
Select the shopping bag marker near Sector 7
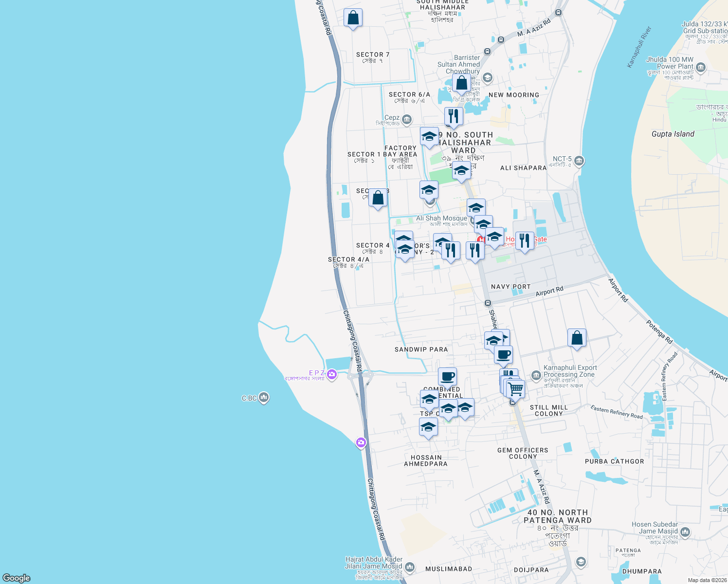pos(353,18)
